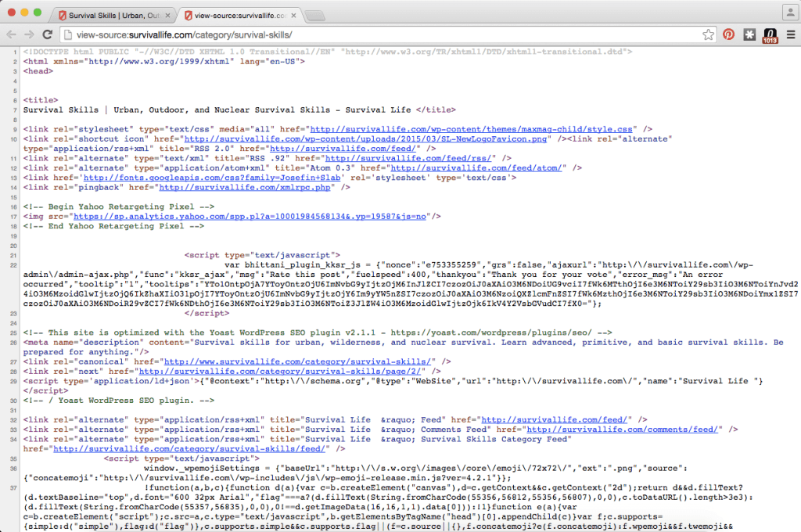
Task: Click the 'End Yahoo Retargeting Pixel' comment
Action: 113,226
